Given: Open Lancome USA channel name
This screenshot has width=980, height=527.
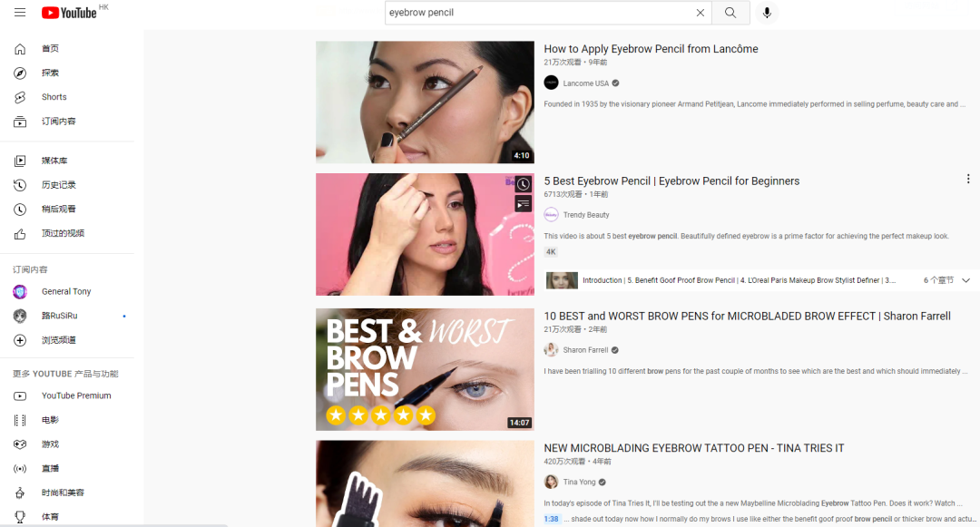Looking at the screenshot, I should pos(585,83).
